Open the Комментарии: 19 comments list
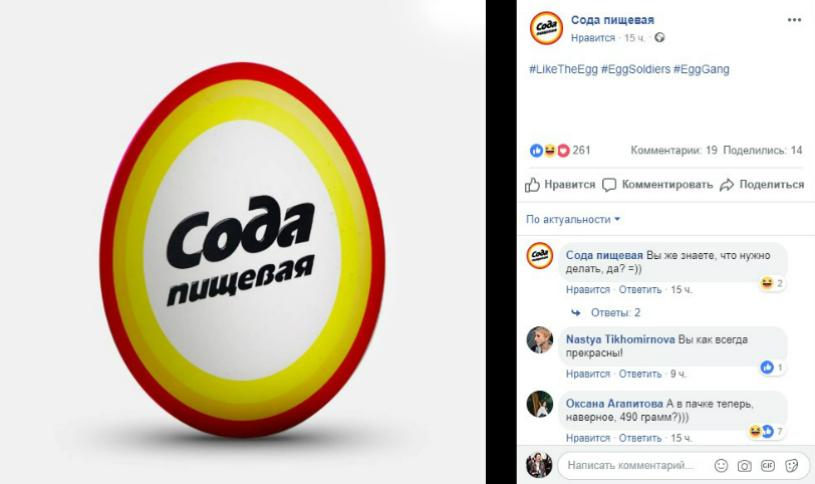Image resolution: width=815 pixels, height=484 pixels. tap(674, 150)
